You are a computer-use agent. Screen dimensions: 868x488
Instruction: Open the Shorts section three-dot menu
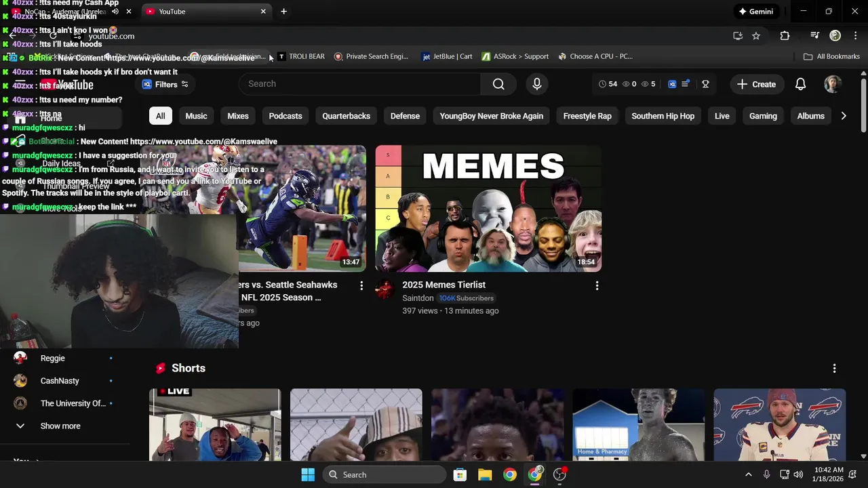coord(834,368)
